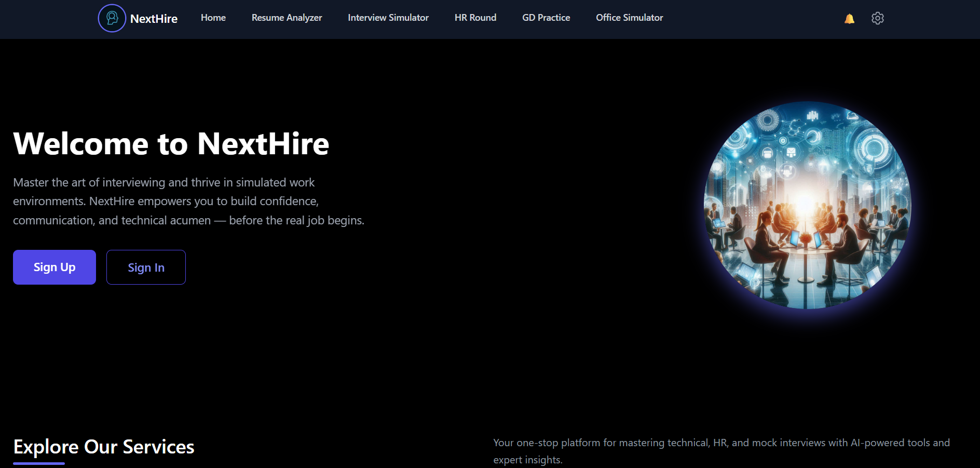
Task: Click the Sign In button
Action: (x=146, y=267)
